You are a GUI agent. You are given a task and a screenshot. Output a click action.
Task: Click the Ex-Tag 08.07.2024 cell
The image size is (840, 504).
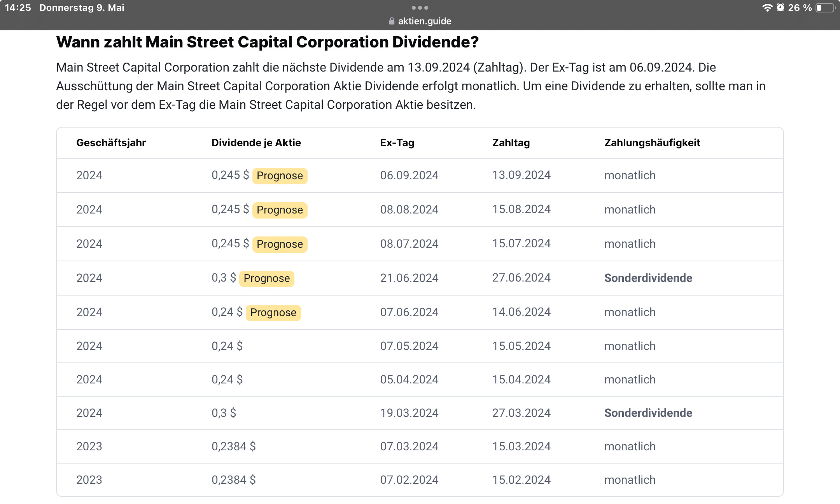[x=409, y=244]
